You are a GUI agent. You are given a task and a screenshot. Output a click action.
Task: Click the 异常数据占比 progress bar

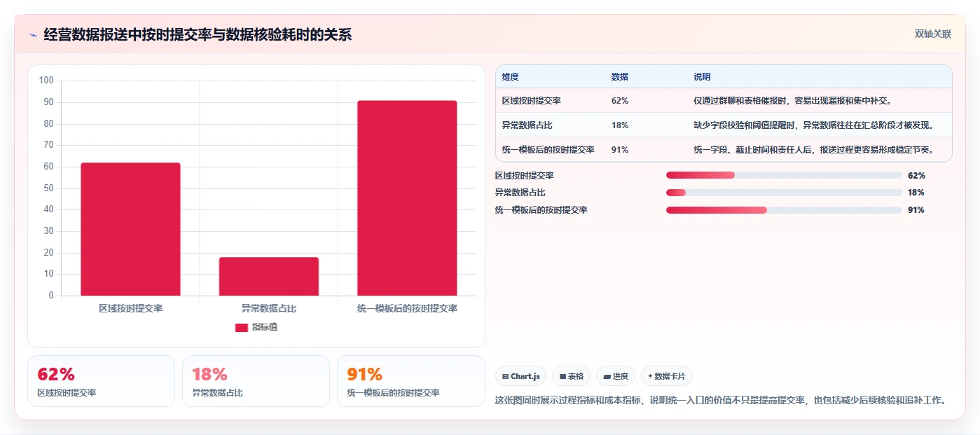784,193
